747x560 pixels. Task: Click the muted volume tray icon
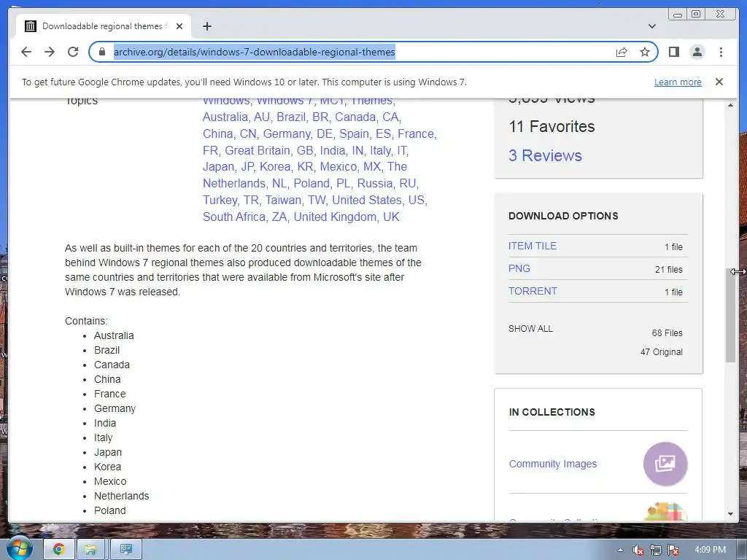638,550
